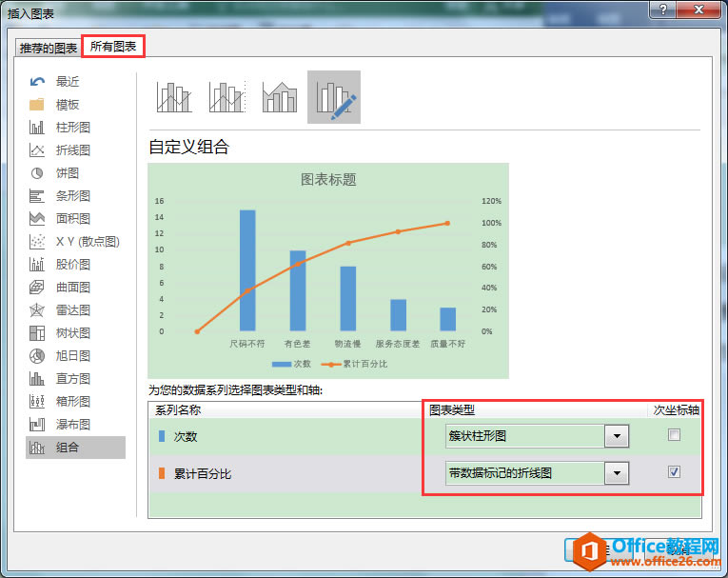Click the 图表标题 preview title
Screen dimensions: 728x578
pyautogui.click(x=328, y=179)
